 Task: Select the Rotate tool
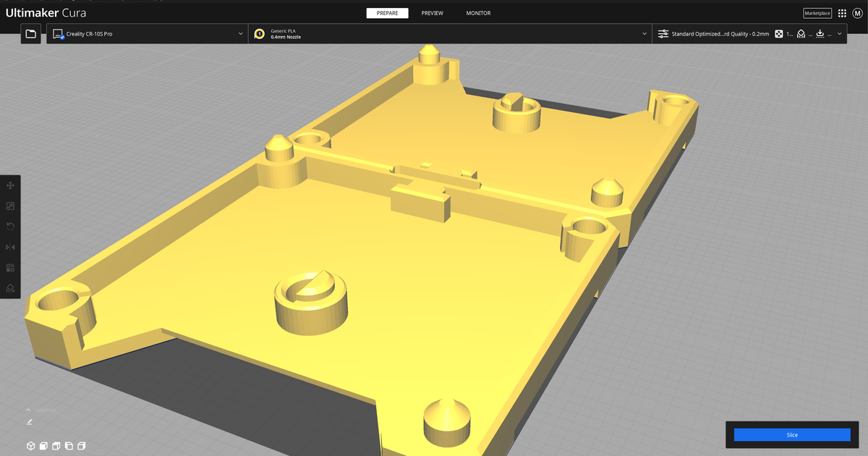[10, 226]
